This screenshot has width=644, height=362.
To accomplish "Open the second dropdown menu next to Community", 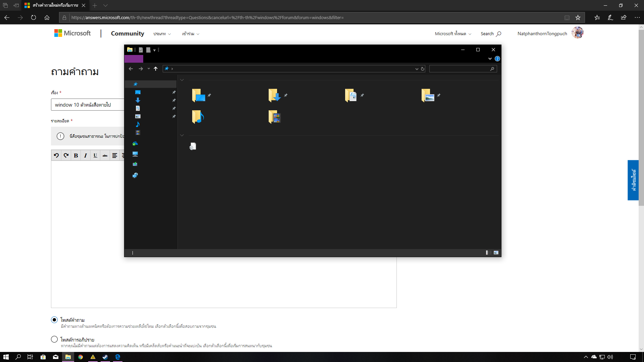I will point(191,34).
